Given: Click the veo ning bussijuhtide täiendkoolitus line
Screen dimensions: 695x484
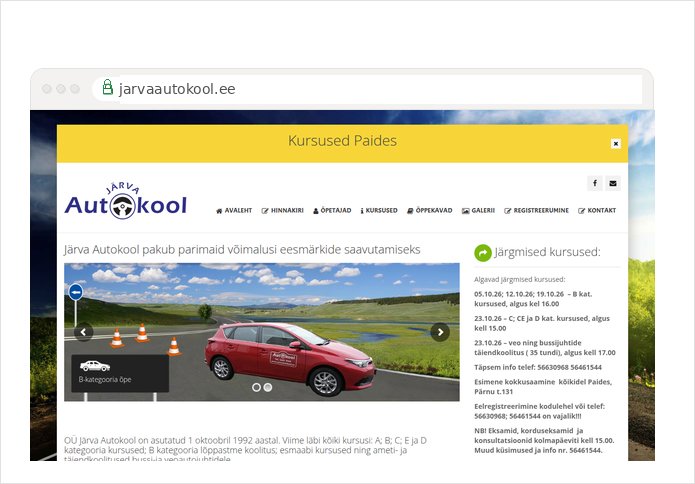Looking at the screenshot, I should [545, 347].
